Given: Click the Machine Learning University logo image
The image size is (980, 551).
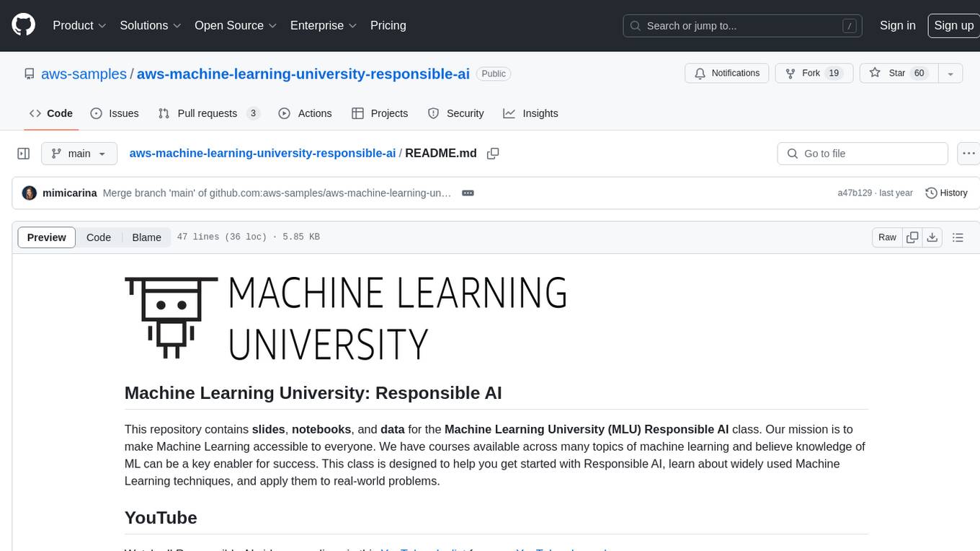Looking at the screenshot, I should point(345,318).
